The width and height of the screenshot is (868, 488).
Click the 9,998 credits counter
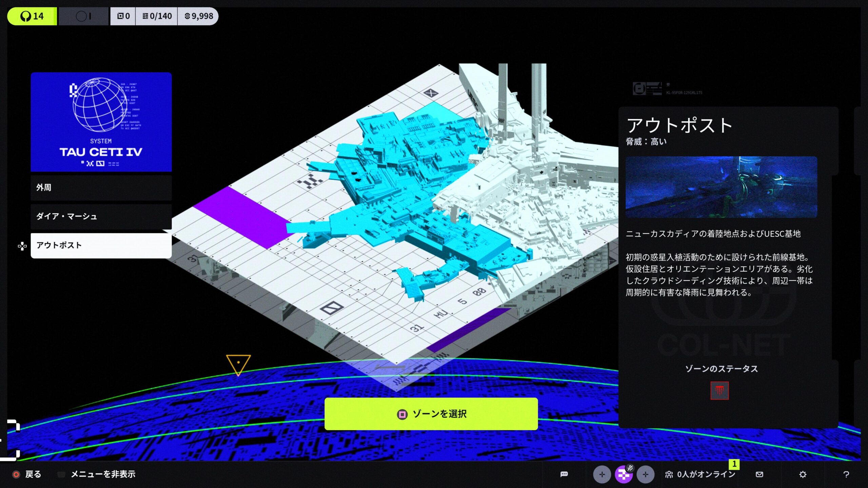tap(199, 16)
